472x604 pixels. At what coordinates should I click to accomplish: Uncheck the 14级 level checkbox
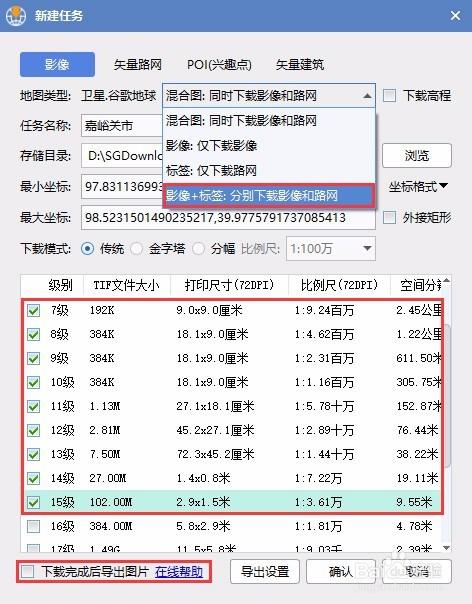click(34, 478)
